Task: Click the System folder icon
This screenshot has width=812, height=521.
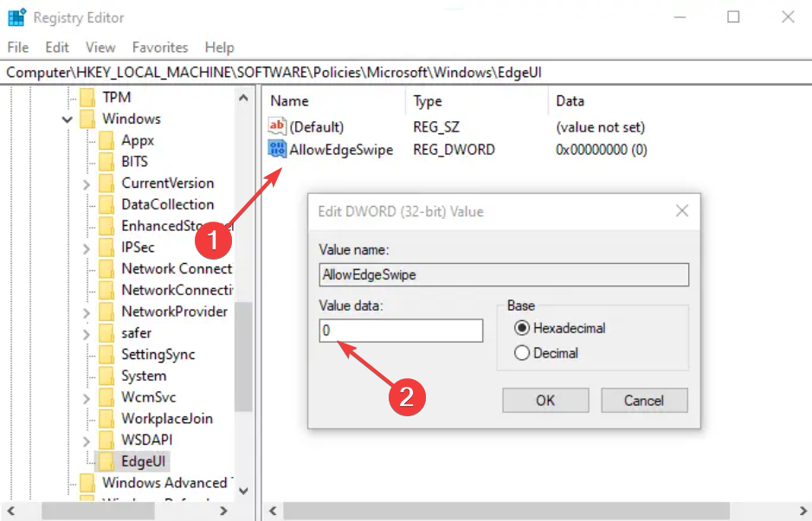Action: tap(106, 376)
